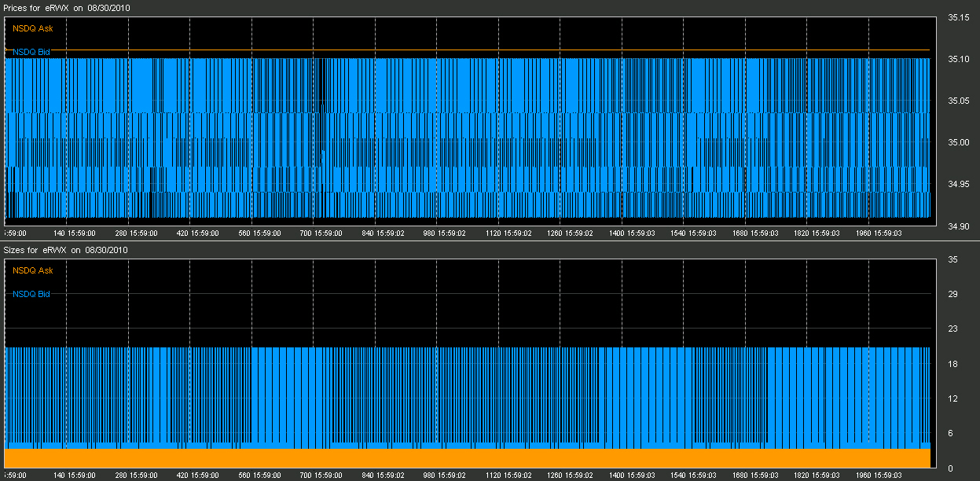Click the 6 label on the Sizes axis

[x=951, y=434]
